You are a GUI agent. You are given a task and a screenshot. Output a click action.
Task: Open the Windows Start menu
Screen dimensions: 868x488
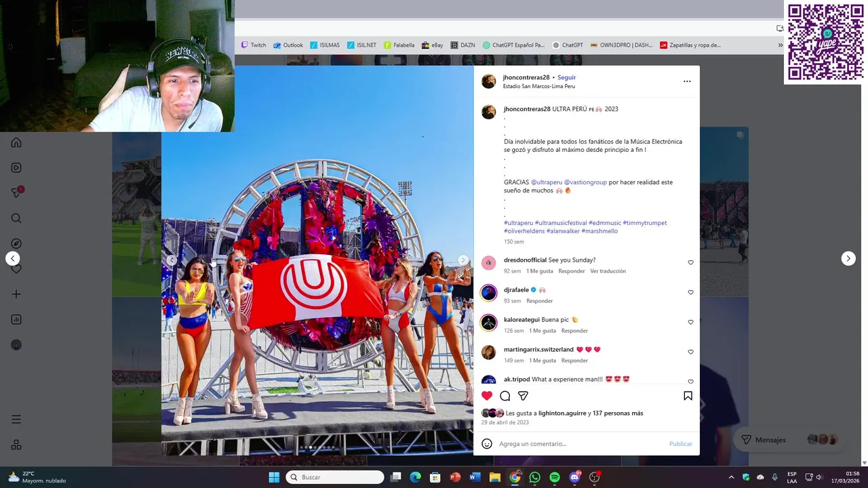click(274, 477)
